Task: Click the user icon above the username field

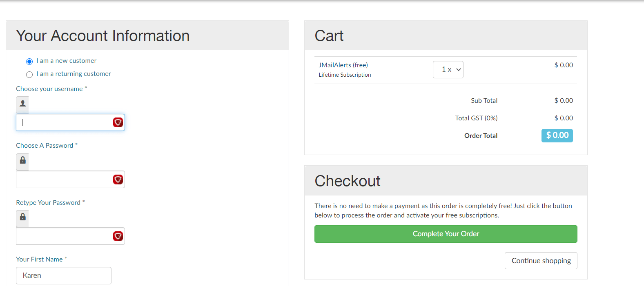Action: coord(22,105)
